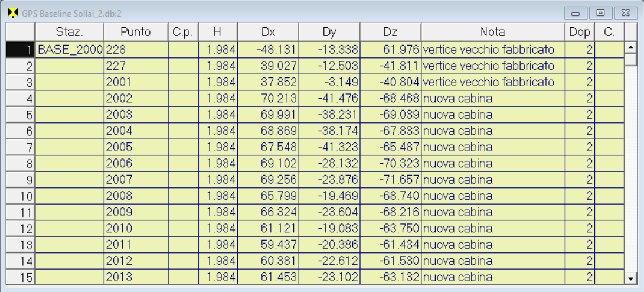Minimize the GPS Baseline window
The height and width of the screenshot is (292, 644).
point(576,13)
